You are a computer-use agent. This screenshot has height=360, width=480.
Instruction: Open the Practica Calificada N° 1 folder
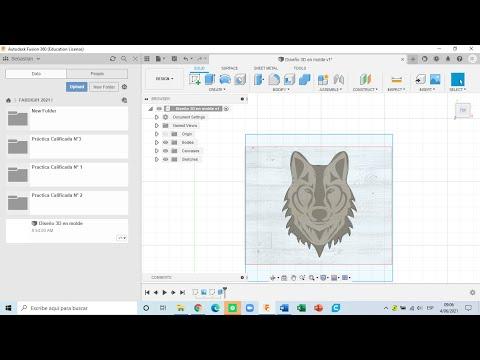(x=67, y=175)
